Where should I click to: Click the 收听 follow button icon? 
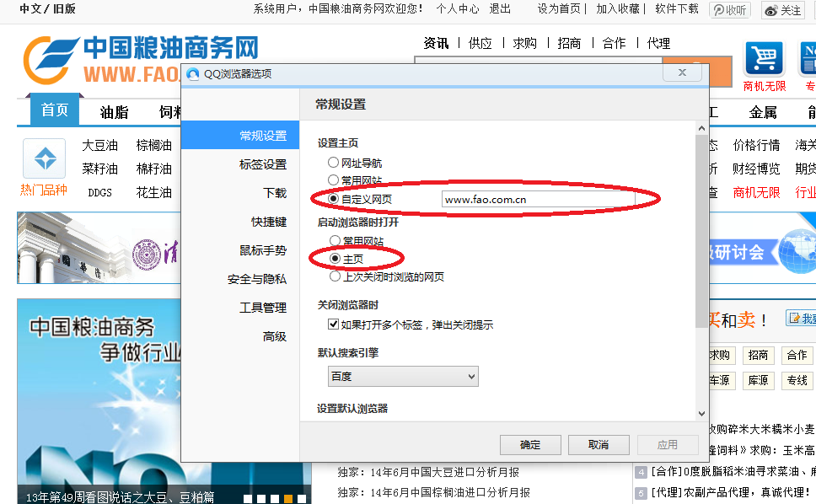tap(730, 10)
